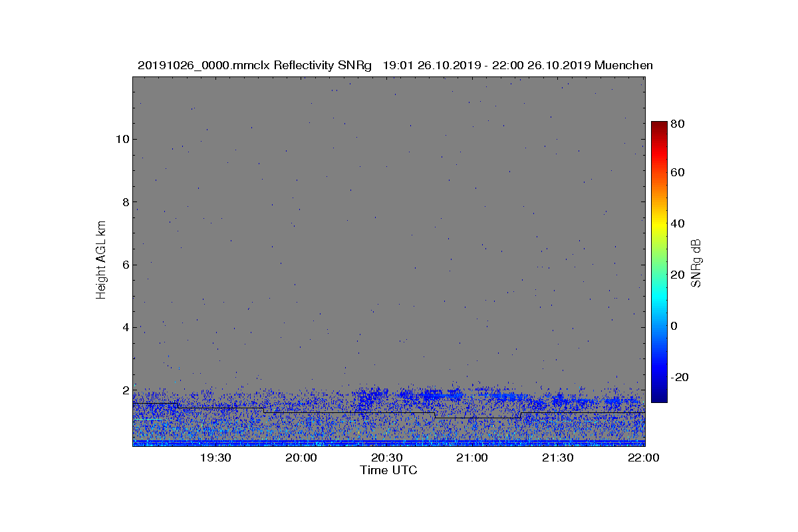Click the colorbar value 0
The height and width of the screenshot is (532, 798).
click(675, 326)
